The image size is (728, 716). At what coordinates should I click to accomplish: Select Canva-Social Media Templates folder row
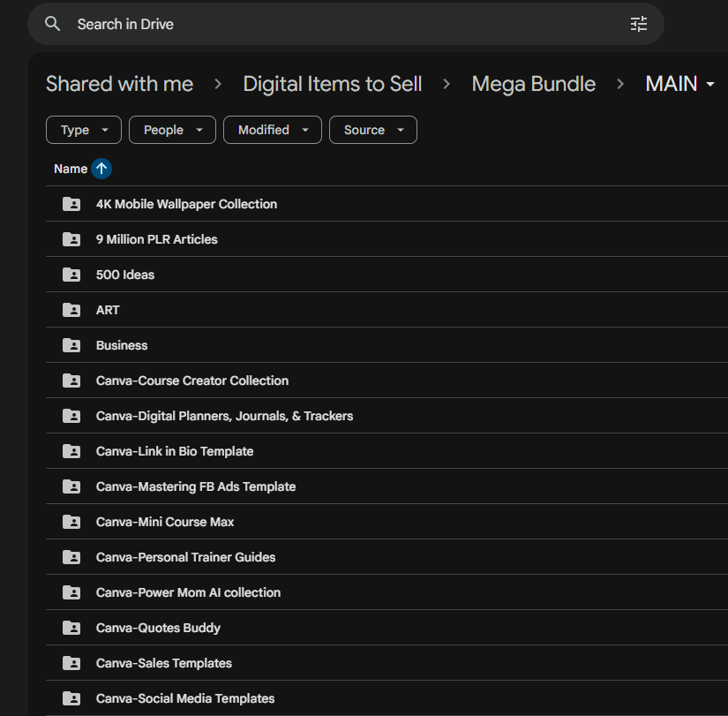[x=387, y=698]
